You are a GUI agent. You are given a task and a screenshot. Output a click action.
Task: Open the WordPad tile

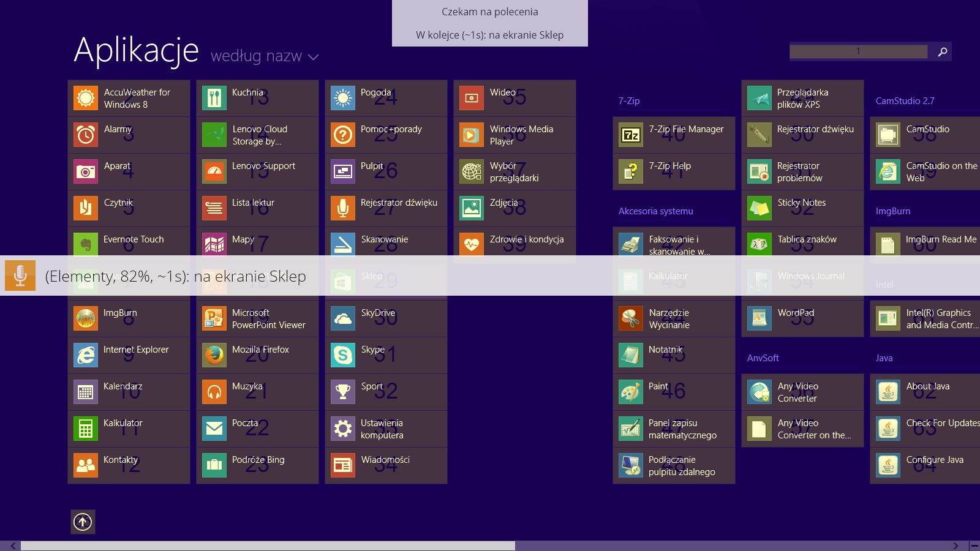coord(802,318)
